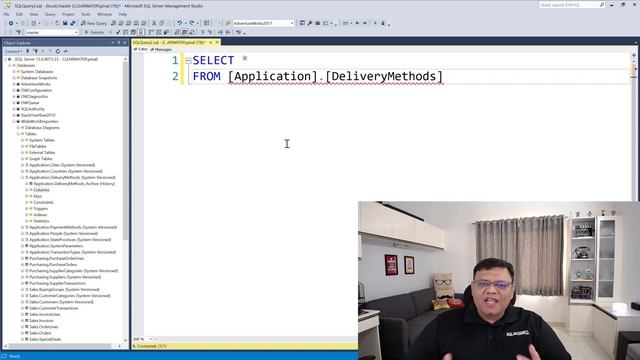The width and height of the screenshot is (640, 360).
Task: Open the View menu
Action: point(33,14)
